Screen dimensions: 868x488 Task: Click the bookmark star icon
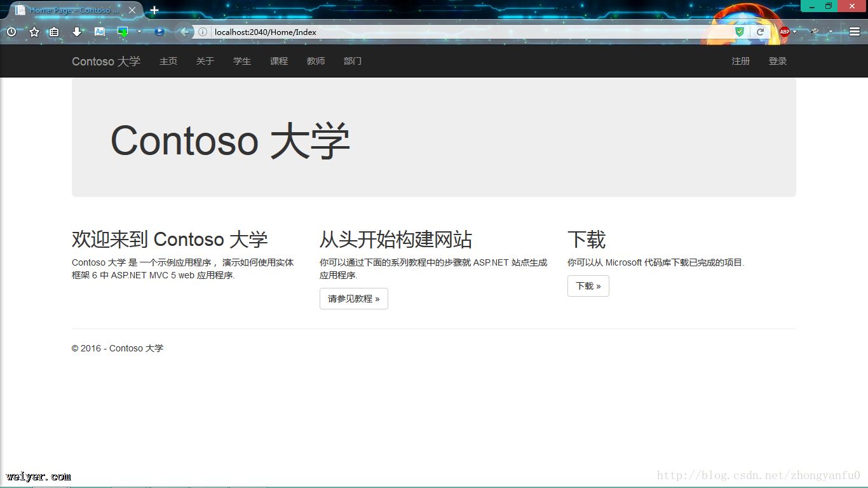(34, 32)
